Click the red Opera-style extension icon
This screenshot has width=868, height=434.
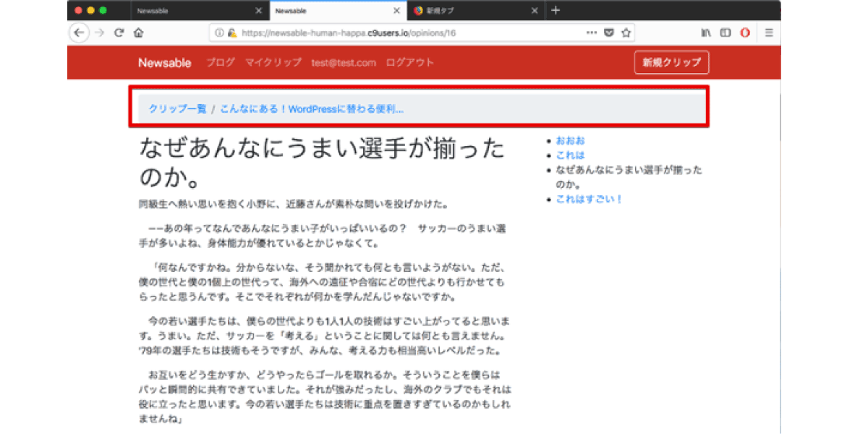point(746,33)
